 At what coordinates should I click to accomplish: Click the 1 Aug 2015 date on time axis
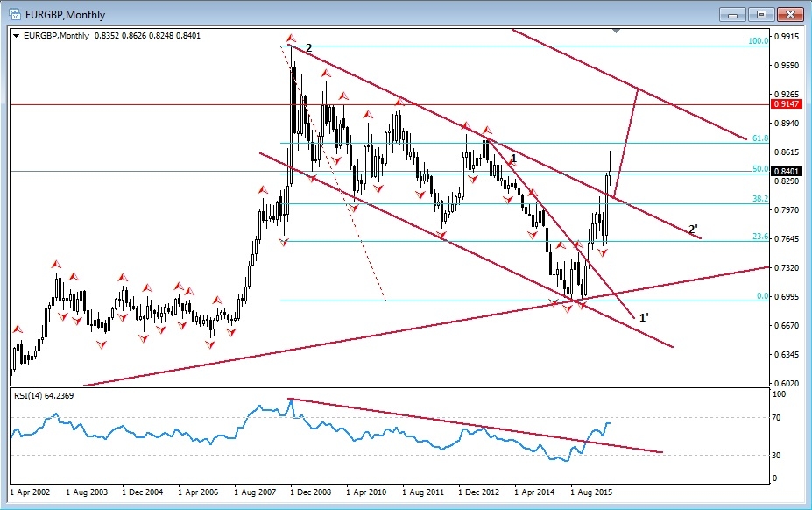click(x=591, y=494)
